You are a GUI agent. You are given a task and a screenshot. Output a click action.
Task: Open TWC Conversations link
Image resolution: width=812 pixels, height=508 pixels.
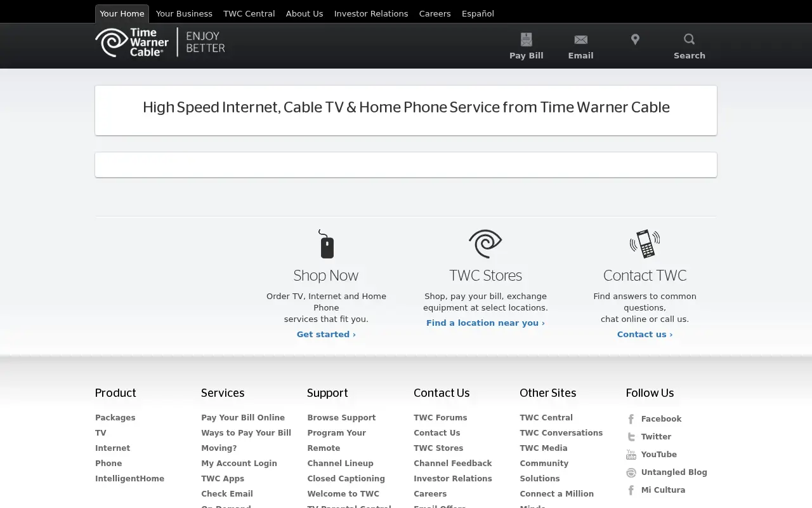[561, 433]
